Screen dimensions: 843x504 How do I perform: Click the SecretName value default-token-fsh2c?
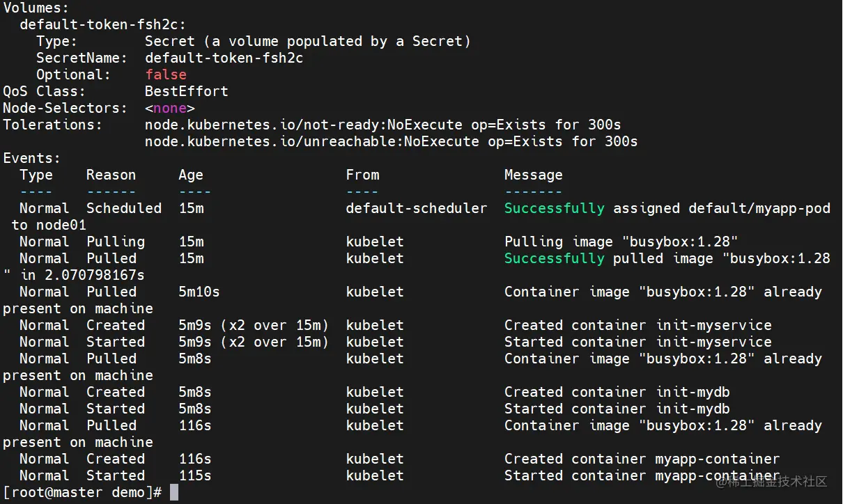(x=224, y=58)
